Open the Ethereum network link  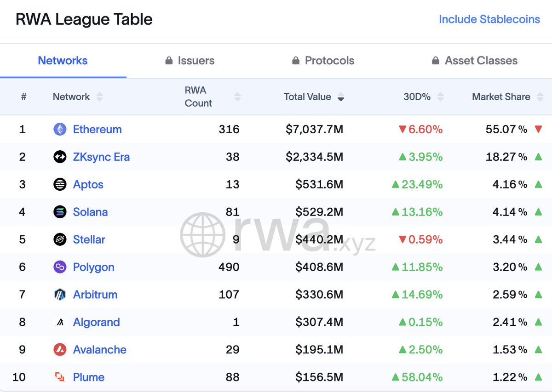(x=98, y=129)
